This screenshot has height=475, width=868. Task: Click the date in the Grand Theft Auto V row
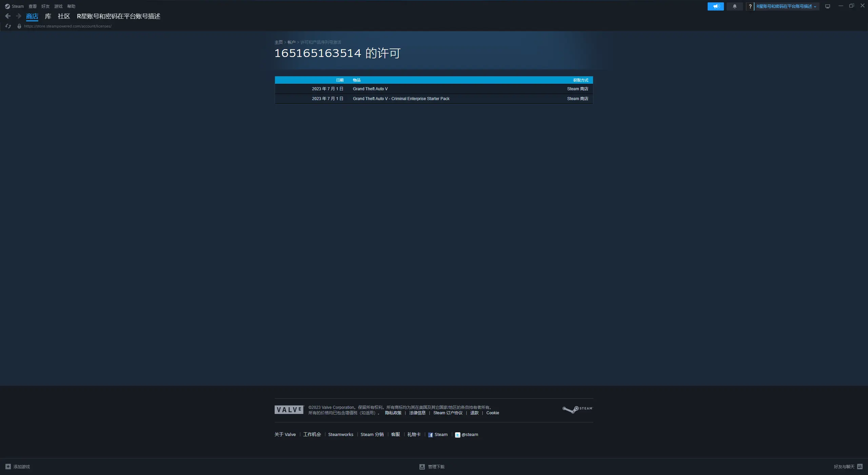pyautogui.click(x=328, y=89)
